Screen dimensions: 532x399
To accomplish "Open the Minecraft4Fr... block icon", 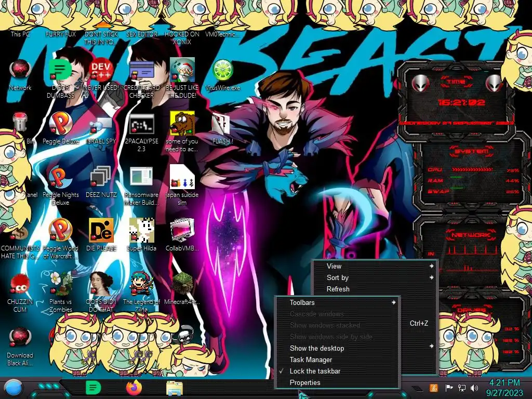I will click(182, 284).
